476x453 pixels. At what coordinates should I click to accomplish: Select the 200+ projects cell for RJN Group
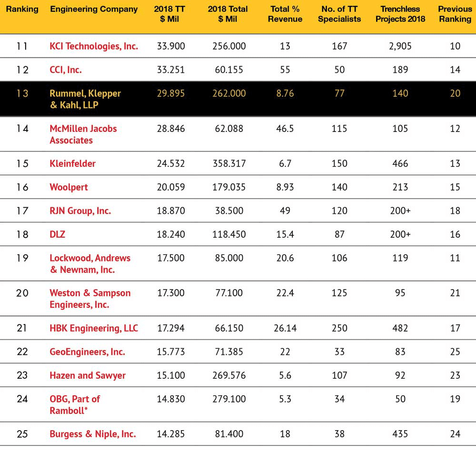pos(400,211)
